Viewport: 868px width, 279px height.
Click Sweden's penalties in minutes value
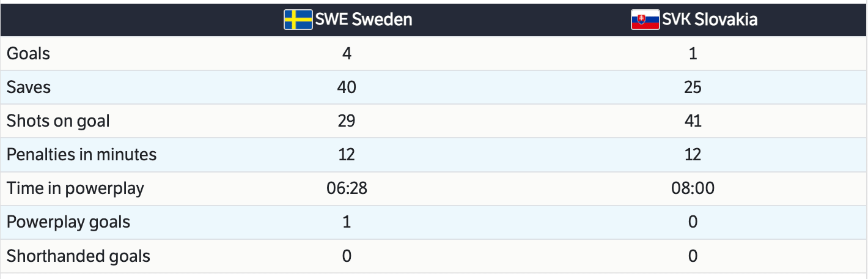click(347, 154)
